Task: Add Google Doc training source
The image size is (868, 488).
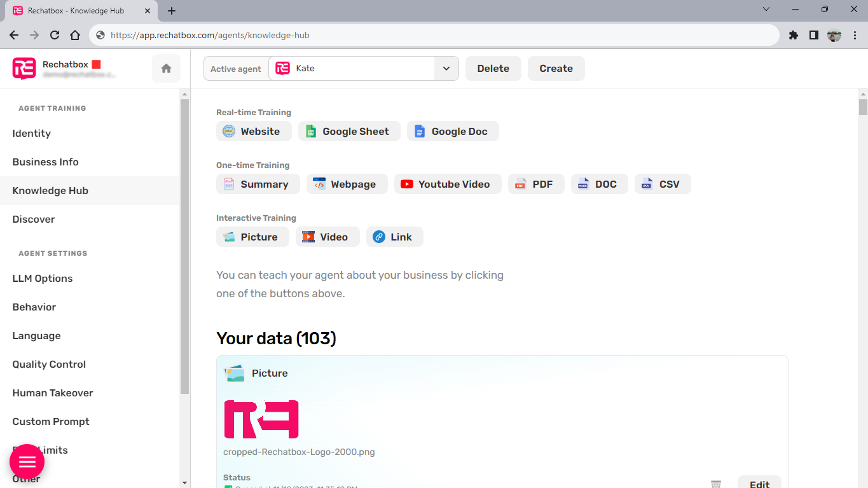Action: (x=453, y=131)
